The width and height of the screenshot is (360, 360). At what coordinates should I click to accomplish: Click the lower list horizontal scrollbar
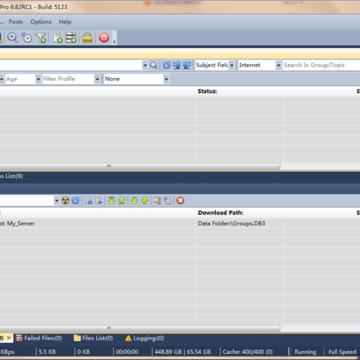coord(140,328)
